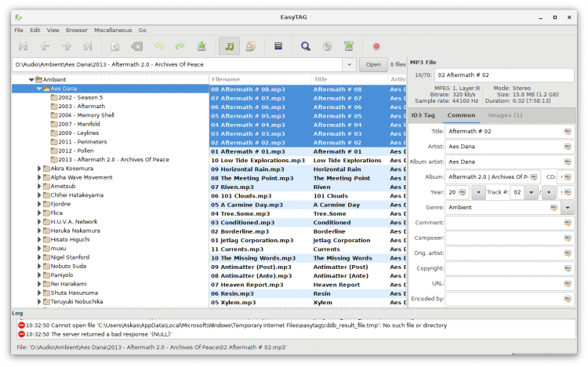The height and width of the screenshot is (367, 588).
Task: Expand the Nigel Stanford folder
Action: pyautogui.click(x=39, y=257)
